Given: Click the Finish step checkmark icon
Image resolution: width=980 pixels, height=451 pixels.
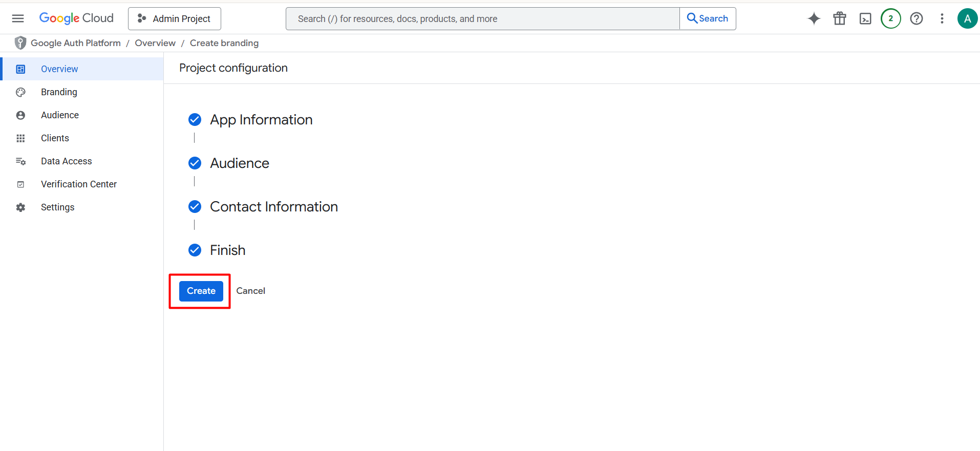Looking at the screenshot, I should [x=195, y=250].
